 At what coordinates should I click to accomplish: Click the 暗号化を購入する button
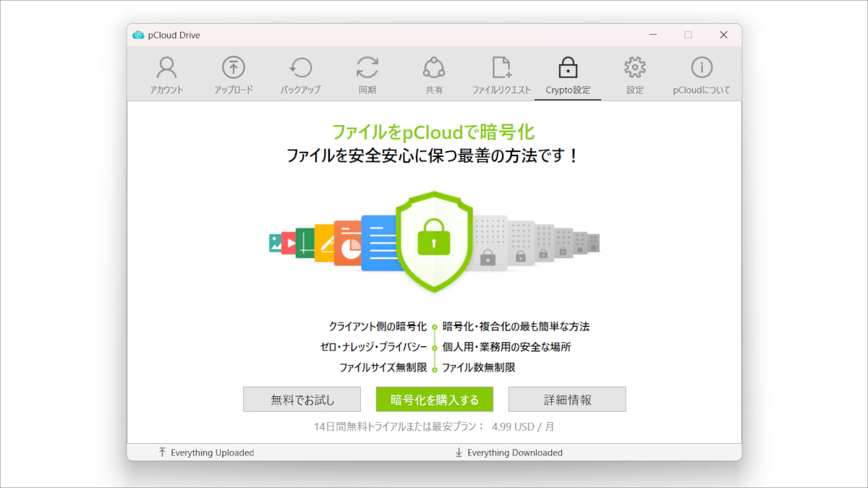coord(434,399)
